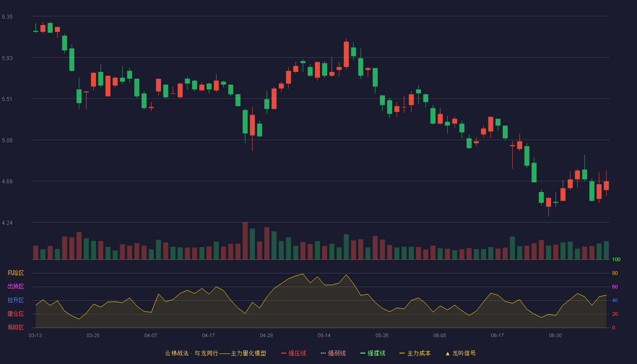The image size is (637, 364).
Task: Click the 4.24 price axis label
Action: point(7,223)
